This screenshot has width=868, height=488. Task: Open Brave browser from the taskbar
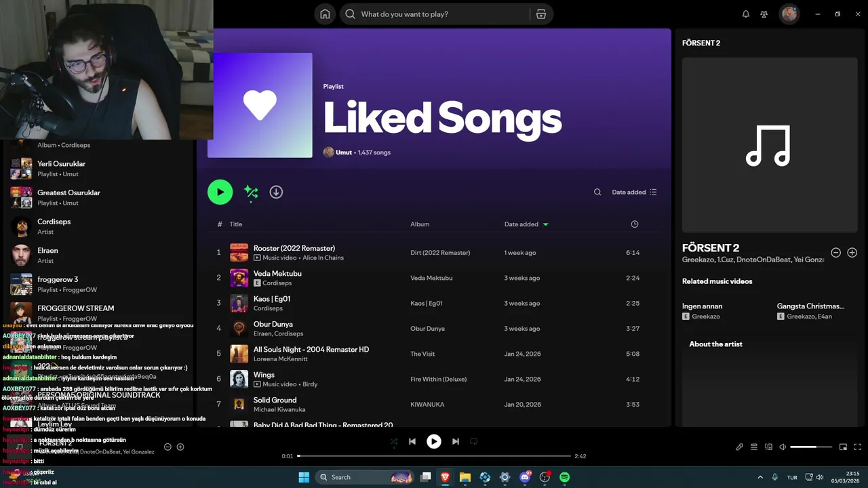[x=445, y=477]
